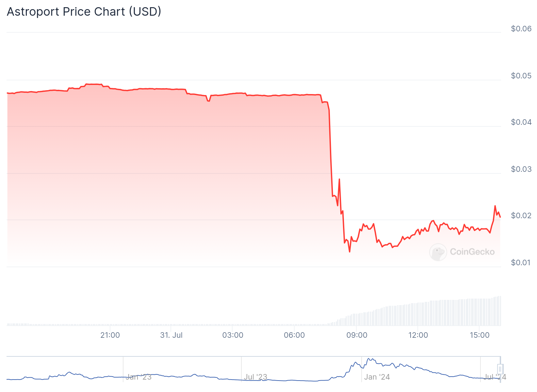Select the 15:00 time axis label
Screen dimensions: 537x392
480,335
